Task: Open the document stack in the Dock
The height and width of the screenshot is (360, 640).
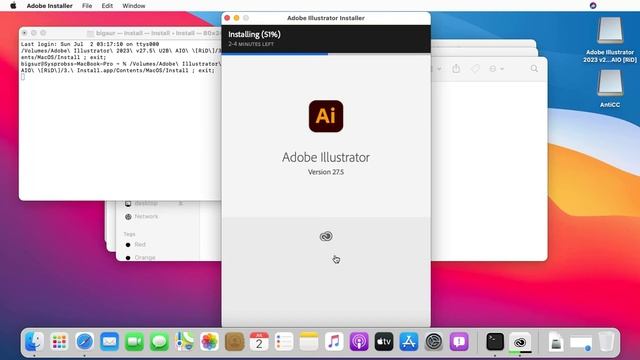Action: (556, 342)
